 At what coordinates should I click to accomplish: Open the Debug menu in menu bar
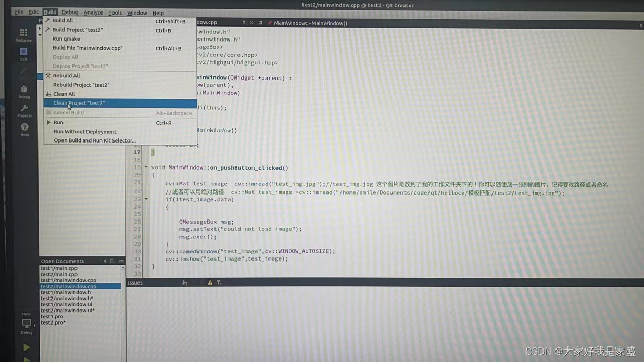tap(70, 12)
